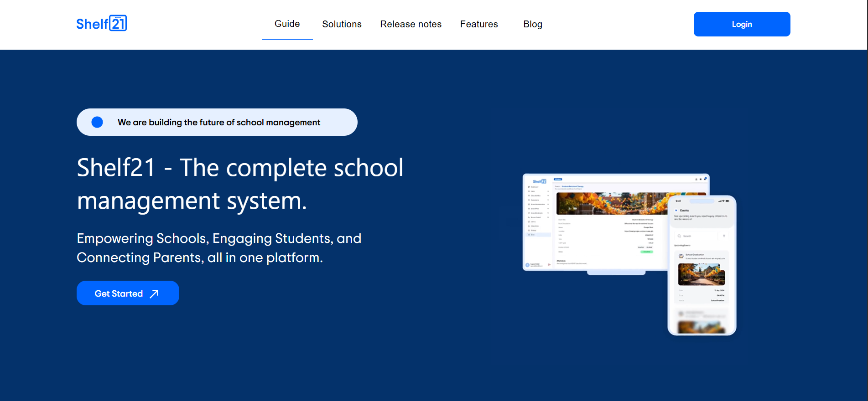Open the School Graduation photo in the phone mockup
The image size is (868, 401).
click(x=701, y=274)
